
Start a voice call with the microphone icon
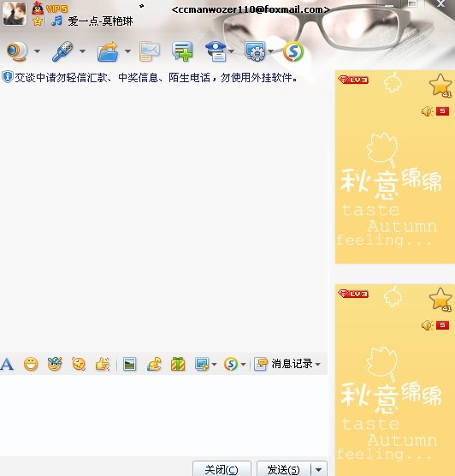[x=62, y=51]
